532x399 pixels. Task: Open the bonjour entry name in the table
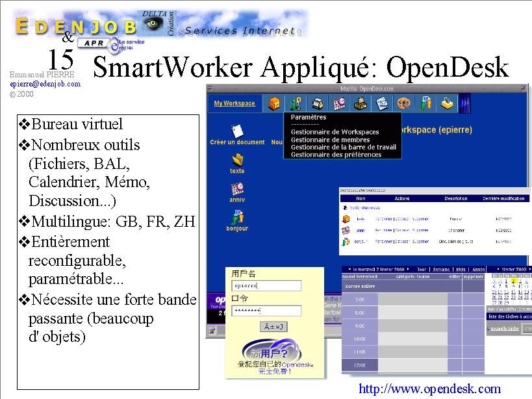click(x=361, y=242)
